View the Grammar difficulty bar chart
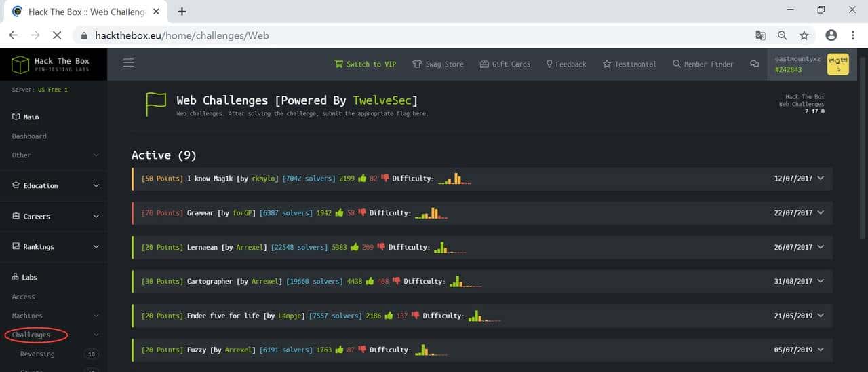Viewport: 868px width, 372px height. click(x=431, y=212)
